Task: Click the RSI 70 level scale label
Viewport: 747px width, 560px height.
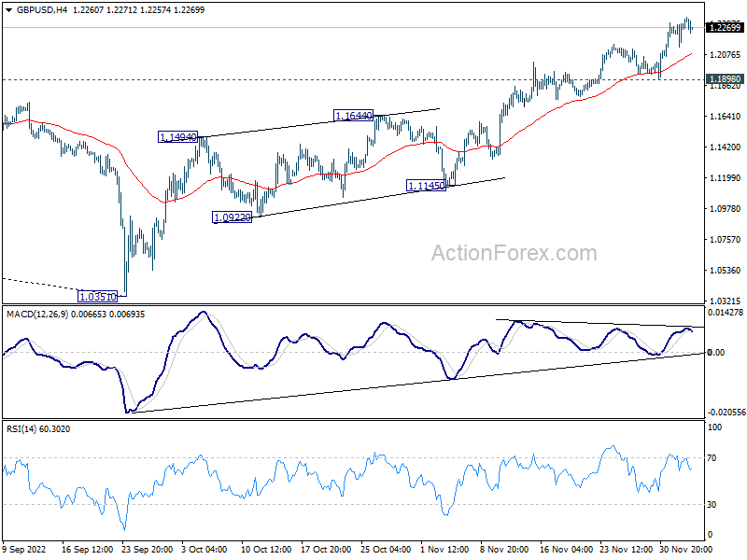Action: click(712, 458)
